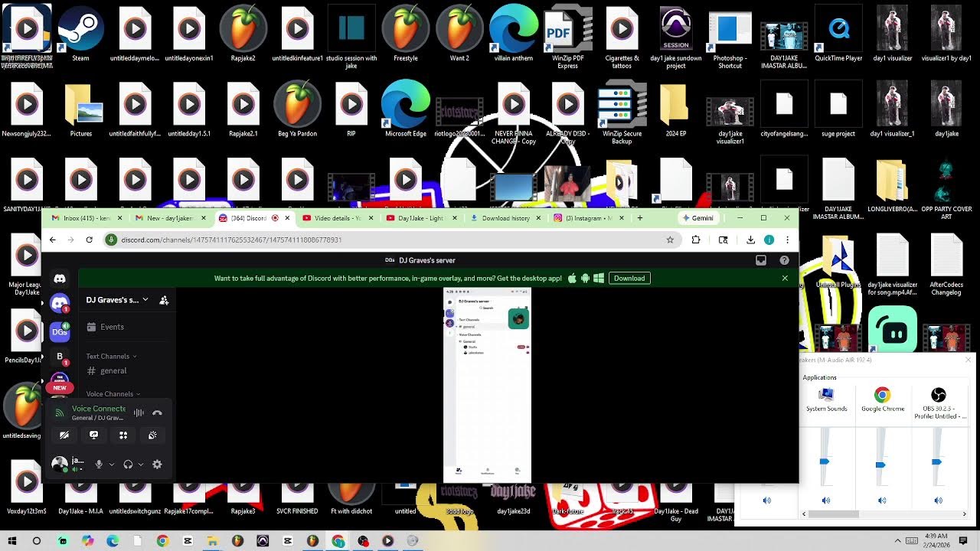
Task: Bookmark this page with the star icon
Action: pos(670,240)
